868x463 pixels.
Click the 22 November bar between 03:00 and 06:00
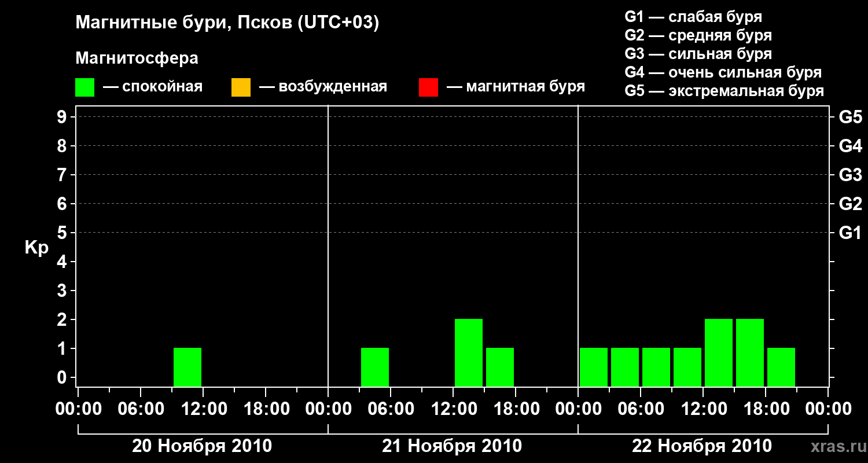tap(625, 367)
